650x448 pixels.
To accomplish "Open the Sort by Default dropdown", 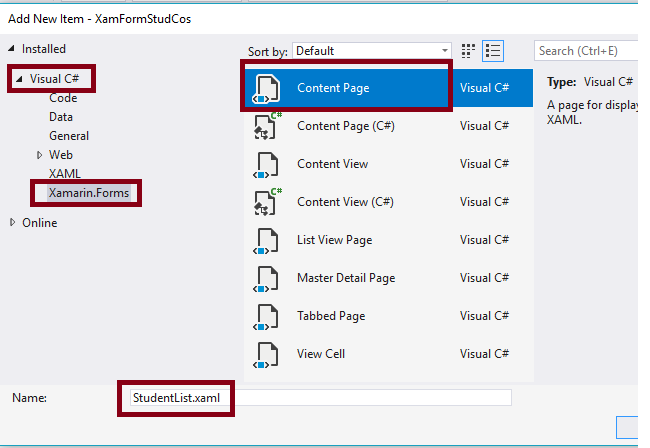I will 372,51.
